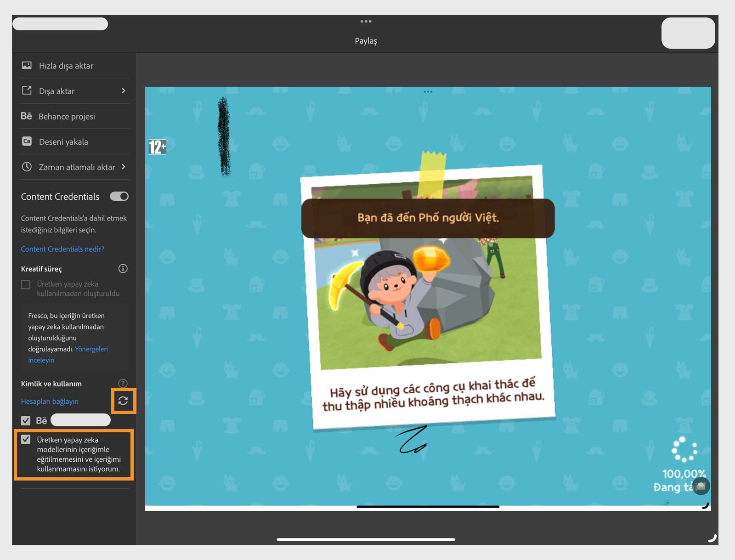Choose Deseni yakala
735x560 pixels.
75,141
